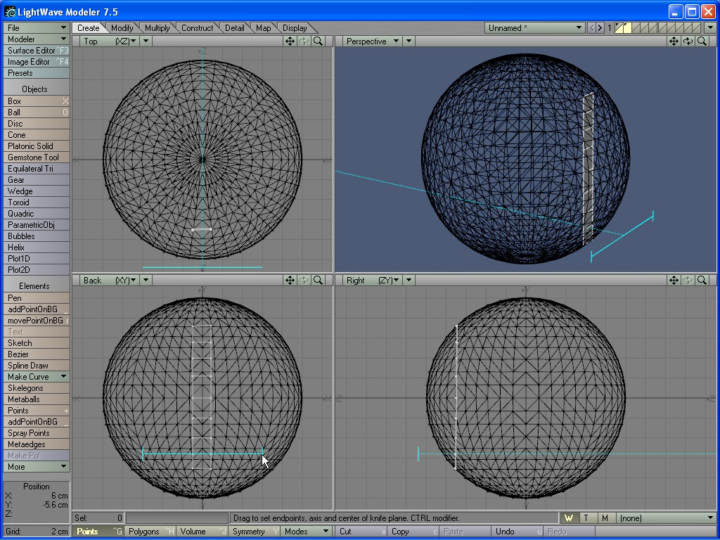Select the Ball tool
Screen dimensions: 720x540
tap(36, 112)
